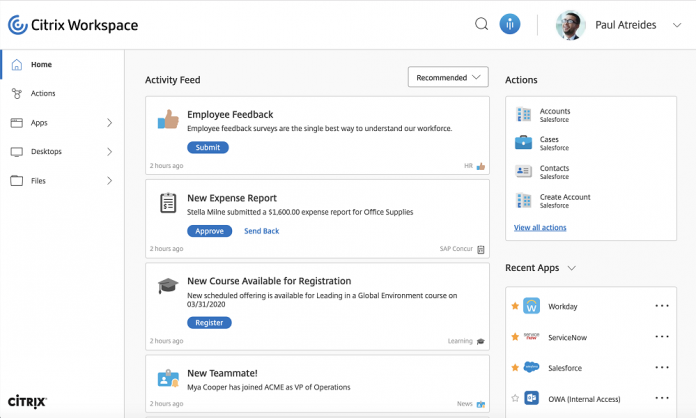This screenshot has width=696, height=418.
Task: Expand the Paul Atreides account menu arrow
Action: (677, 25)
